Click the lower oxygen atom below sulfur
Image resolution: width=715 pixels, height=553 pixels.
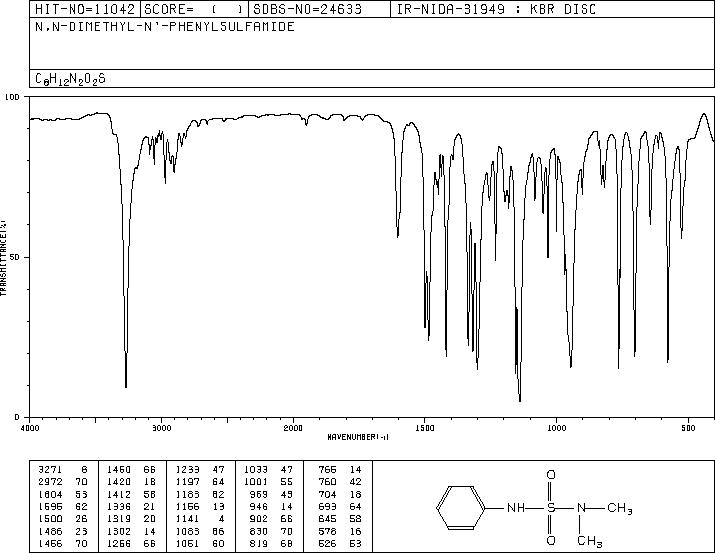(551, 541)
